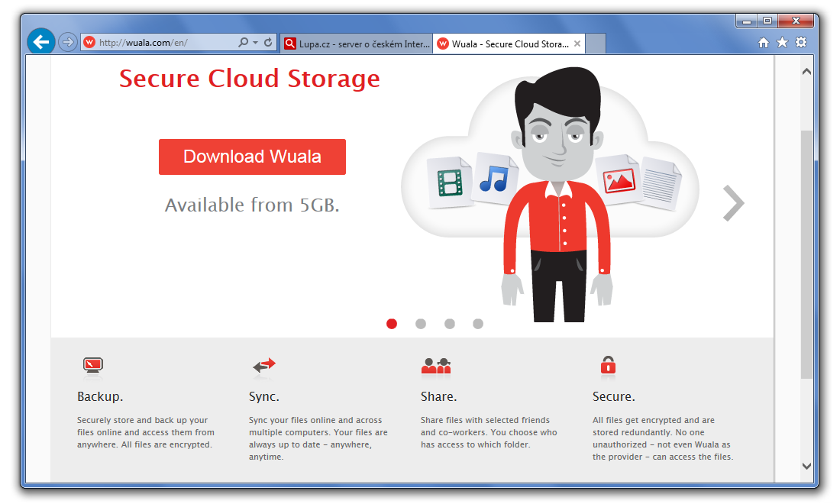Open Favorites with the star icon
Viewport: 840px width, 504px height.
point(782,43)
